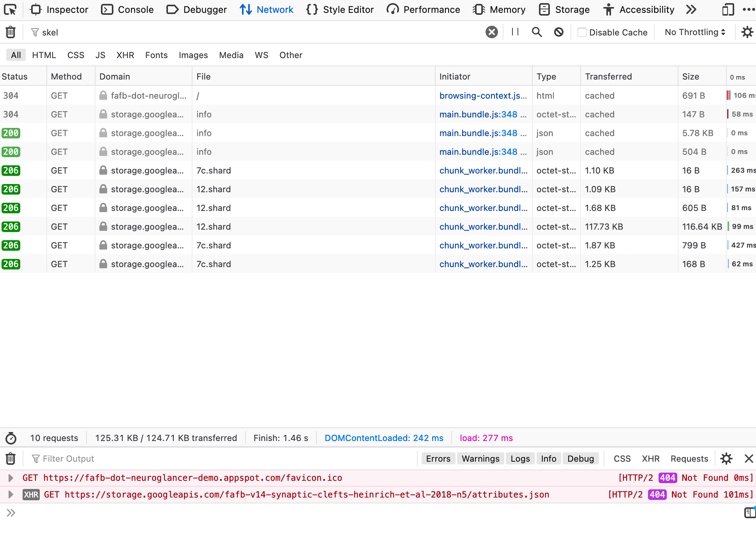
Task: Toggle the Warnings filter in console
Action: 480,459
